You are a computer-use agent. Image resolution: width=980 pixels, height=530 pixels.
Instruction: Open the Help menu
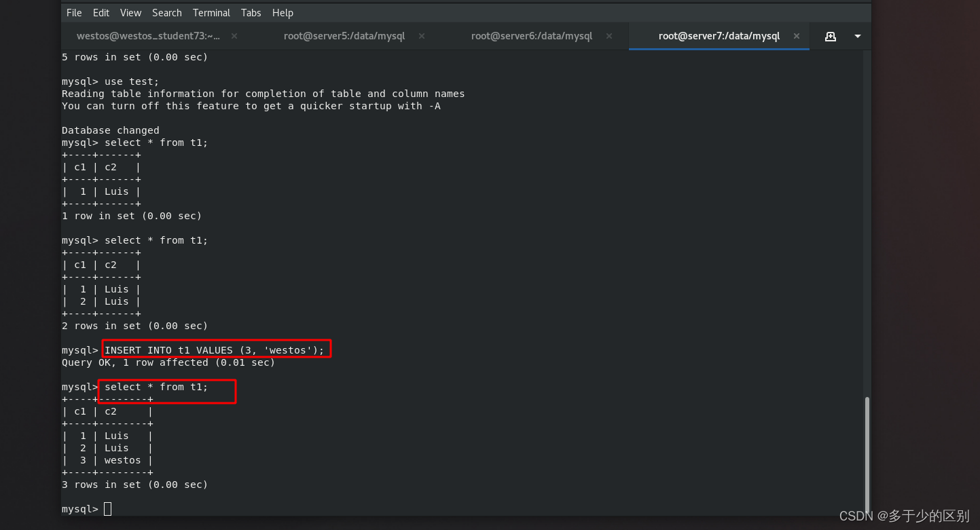pyautogui.click(x=283, y=13)
